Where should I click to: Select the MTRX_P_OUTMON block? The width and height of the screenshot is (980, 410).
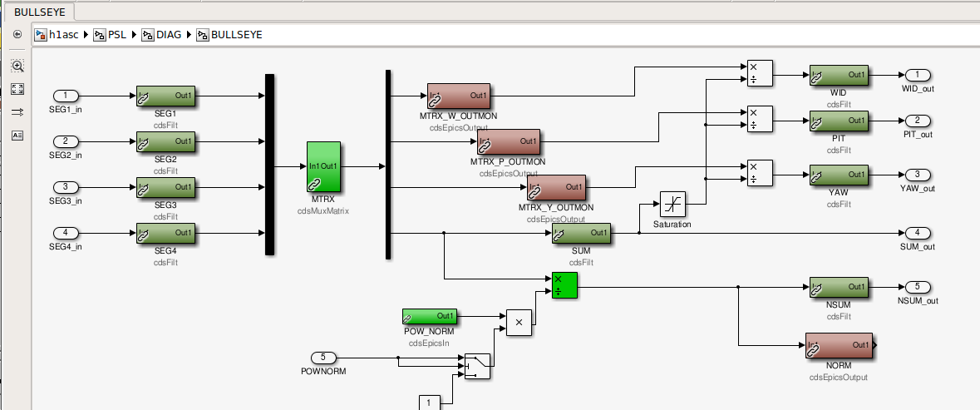point(509,142)
